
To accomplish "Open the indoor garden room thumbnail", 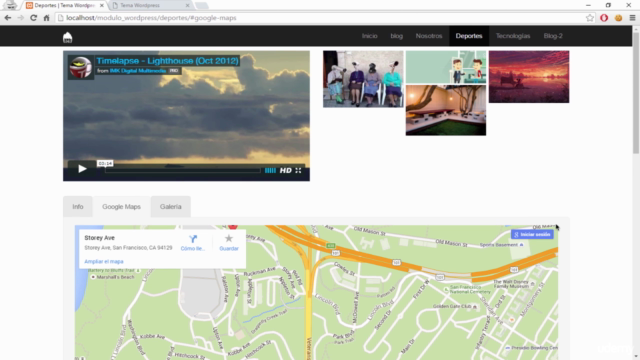I will (x=446, y=110).
